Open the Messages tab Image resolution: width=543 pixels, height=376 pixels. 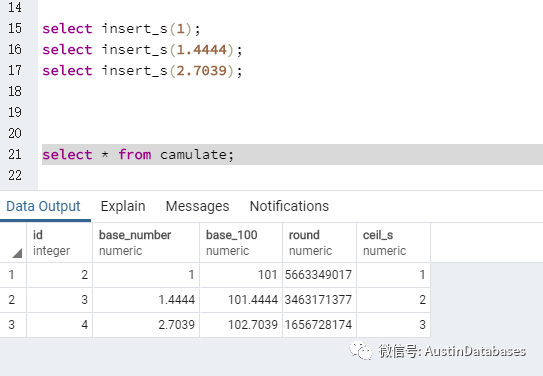click(x=197, y=206)
